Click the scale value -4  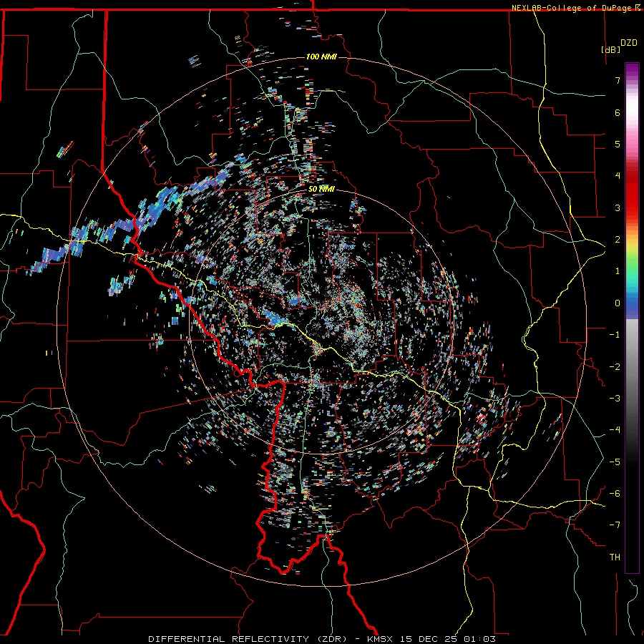point(615,430)
